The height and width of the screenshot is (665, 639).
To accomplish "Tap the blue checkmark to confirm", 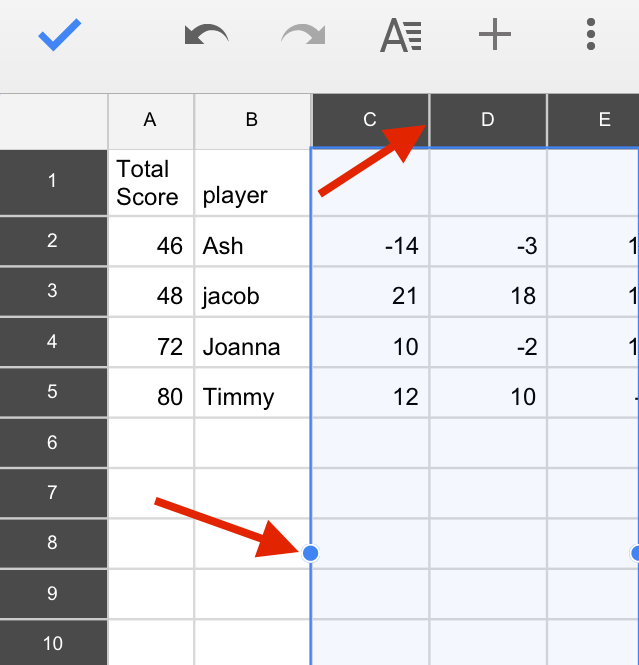I will (59, 34).
